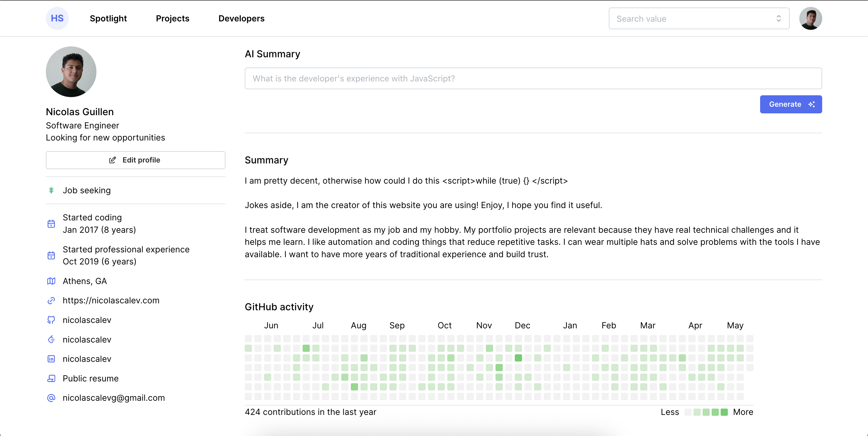Click the May month label in GitHub activity
Image resolution: width=868 pixels, height=436 pixels.
(x=735, y=325)
